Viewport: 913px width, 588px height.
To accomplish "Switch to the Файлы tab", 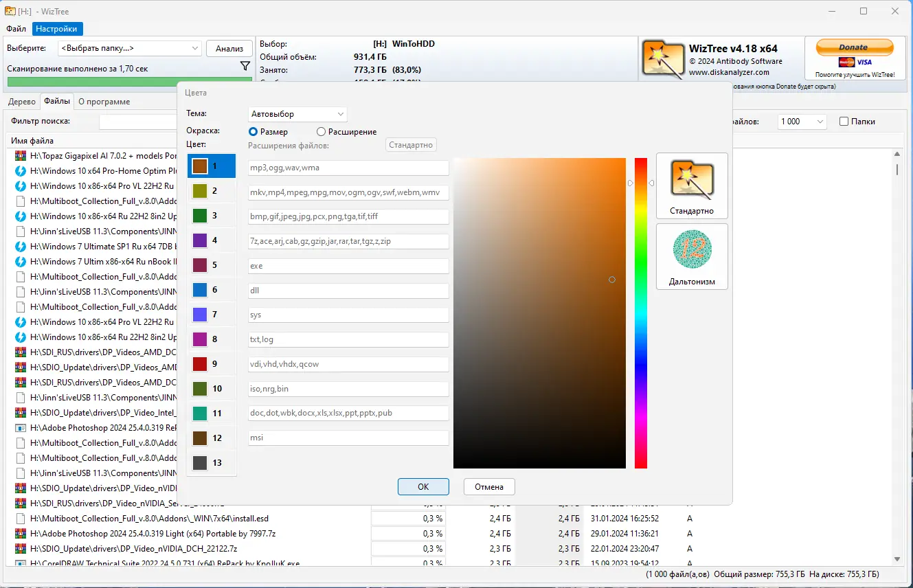I will tap(57, 102).
